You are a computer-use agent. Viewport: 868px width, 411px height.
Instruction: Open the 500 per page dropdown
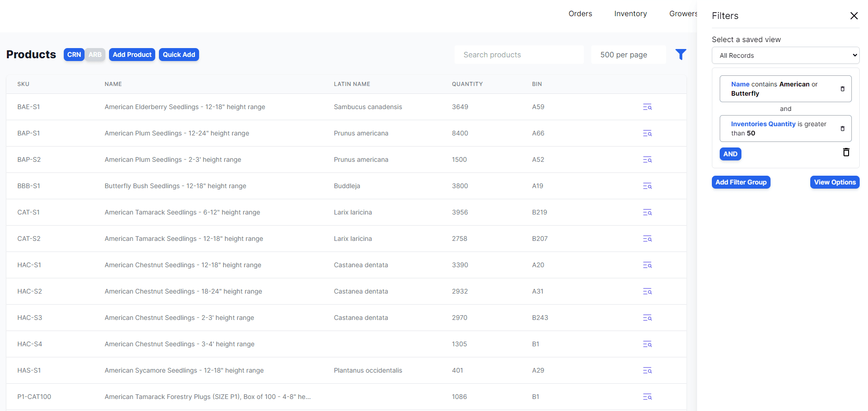pos(628,55)
